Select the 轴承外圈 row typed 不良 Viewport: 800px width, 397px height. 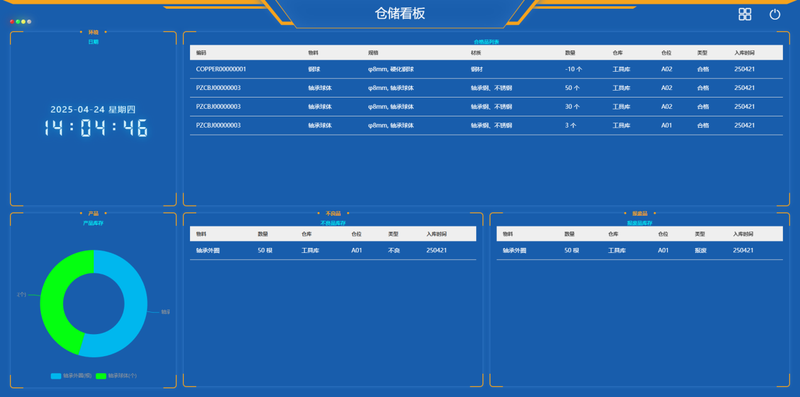[333, 251]
